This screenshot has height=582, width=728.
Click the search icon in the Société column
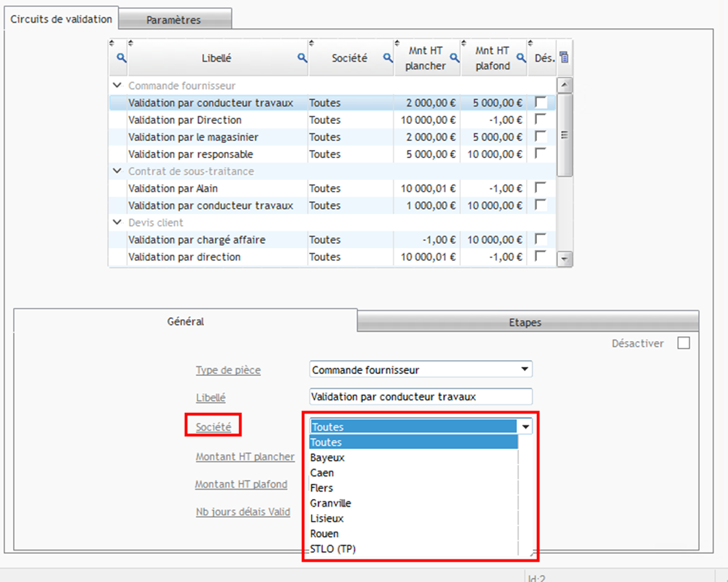(387, 58)
